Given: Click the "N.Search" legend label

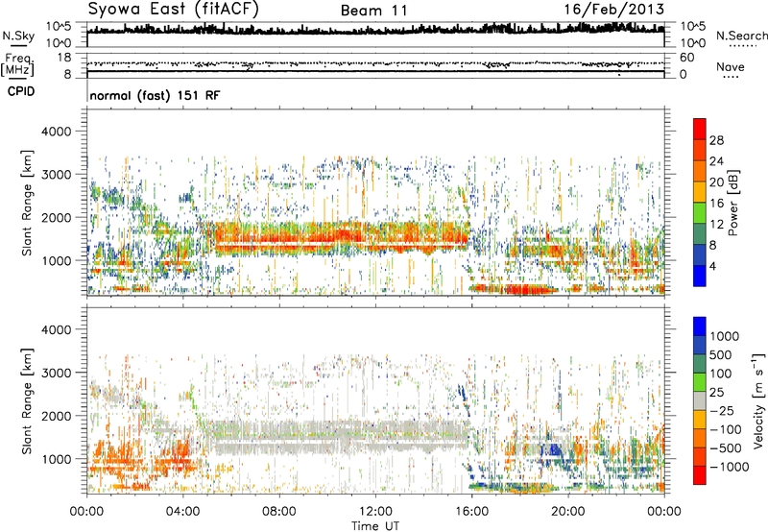Looking at the screenshot, I should pyautogui.click(x=741, y=36).
